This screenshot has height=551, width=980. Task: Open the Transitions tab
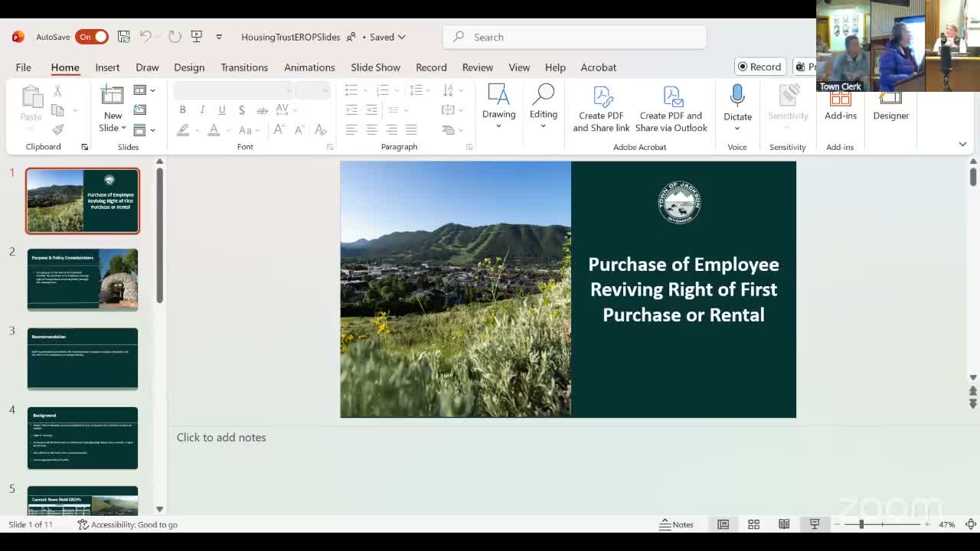244,67
